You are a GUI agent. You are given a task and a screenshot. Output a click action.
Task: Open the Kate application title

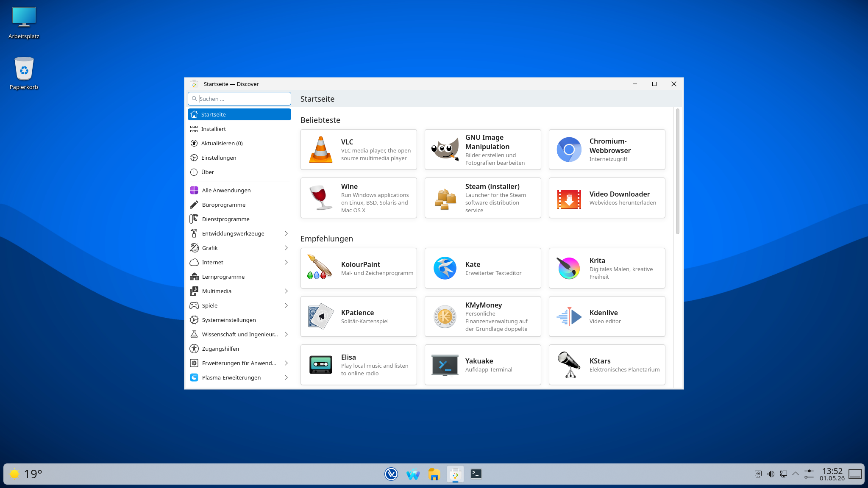coord(473,264)
